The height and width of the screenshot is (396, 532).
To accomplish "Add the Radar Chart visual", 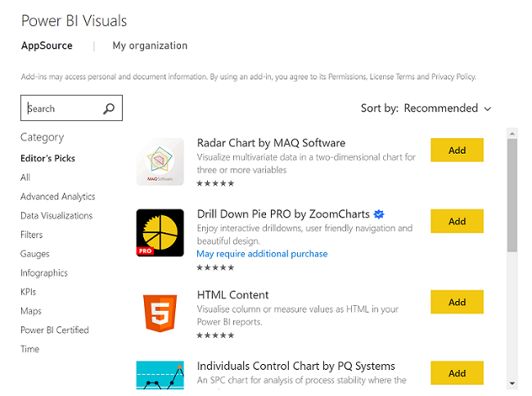I will (457, 150).
